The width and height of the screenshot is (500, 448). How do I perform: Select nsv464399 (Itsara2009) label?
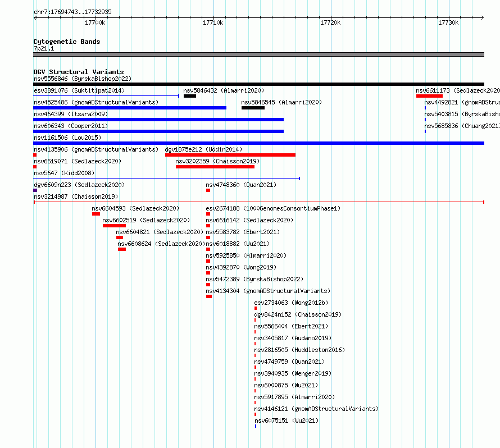pos(71,114)
